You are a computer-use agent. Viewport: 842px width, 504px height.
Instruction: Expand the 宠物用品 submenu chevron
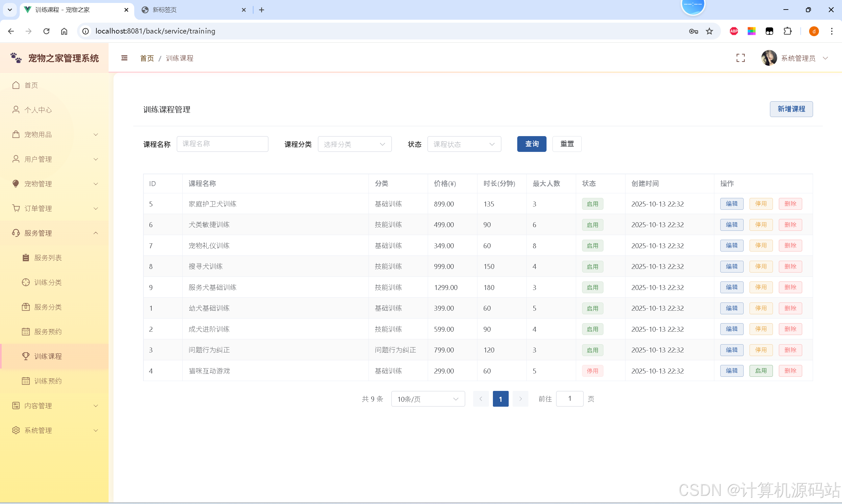point(96,134)
